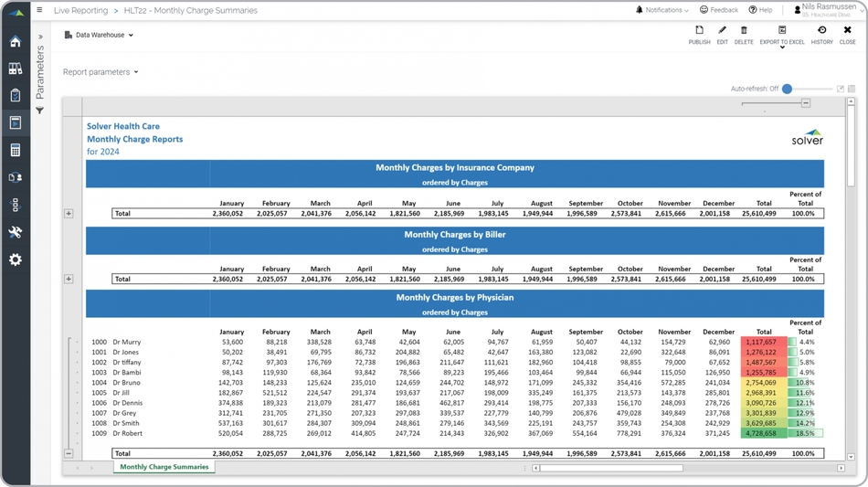Open the wrench tools icon in sidebar

coord(16,232)
